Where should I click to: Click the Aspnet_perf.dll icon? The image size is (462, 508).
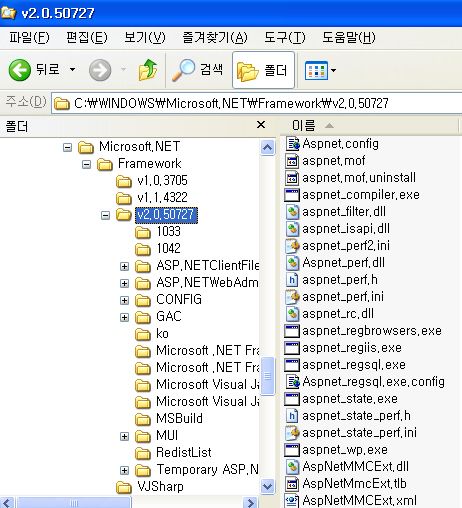(292, 263)
